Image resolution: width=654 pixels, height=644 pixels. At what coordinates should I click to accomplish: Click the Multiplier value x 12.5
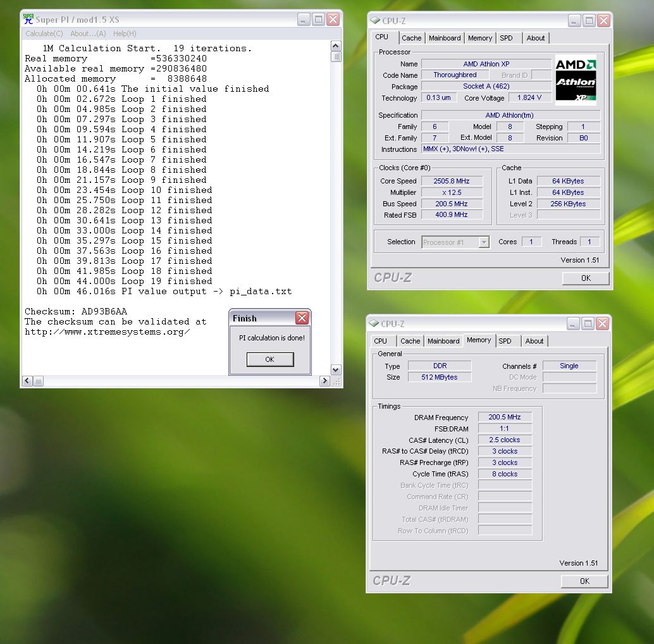point(452,192)
